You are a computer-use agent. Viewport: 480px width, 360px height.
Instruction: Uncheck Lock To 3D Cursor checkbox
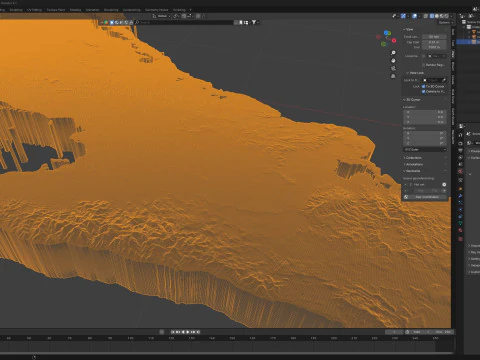coord(424,86)
